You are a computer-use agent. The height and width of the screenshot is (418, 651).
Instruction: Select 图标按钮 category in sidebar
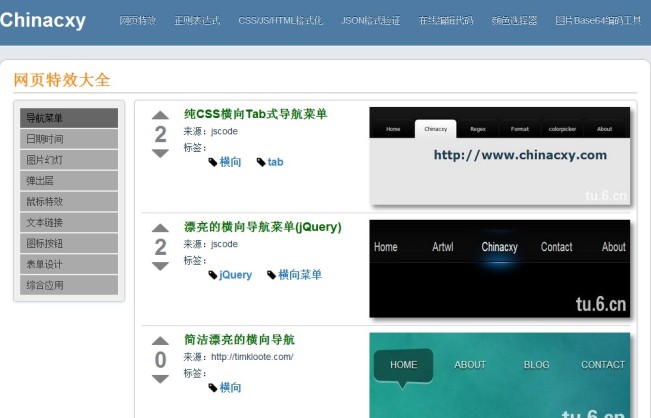point(69,243)
